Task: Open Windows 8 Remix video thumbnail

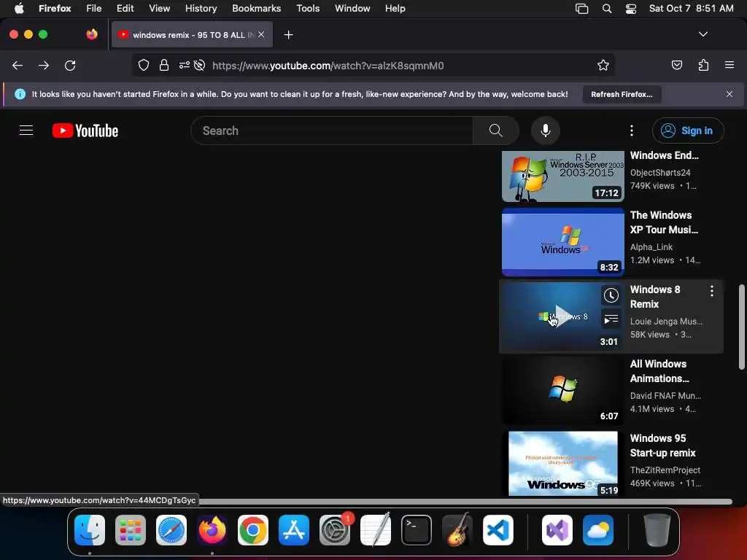Action: click(562, 316)
